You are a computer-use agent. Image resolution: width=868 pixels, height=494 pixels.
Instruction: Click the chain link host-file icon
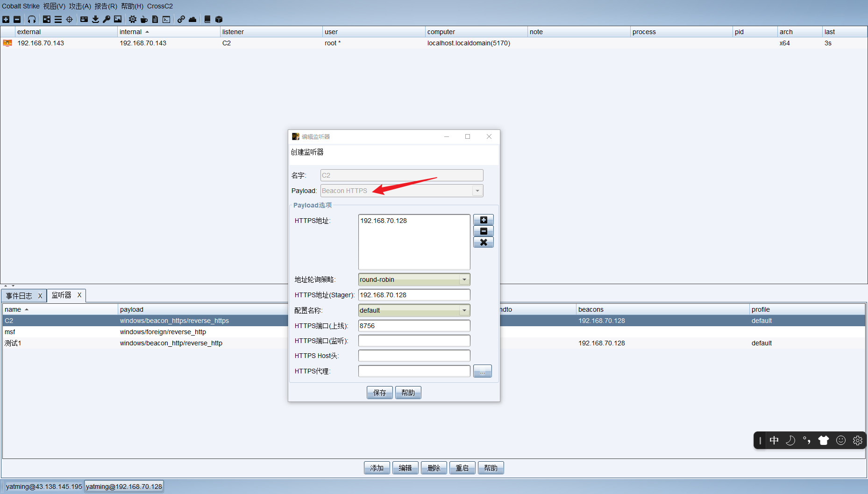(181, 19)
